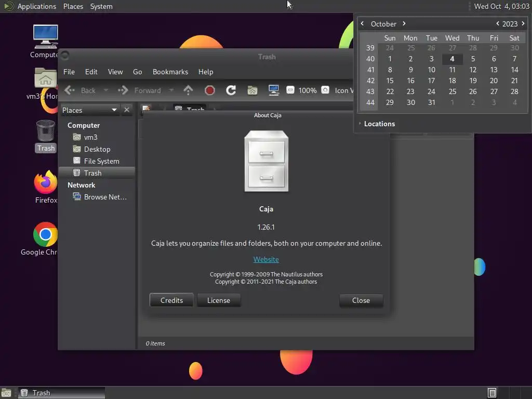Close the About Caja dialog
The height and width of the screenshot is (399, 532).
tap(361, 300)
